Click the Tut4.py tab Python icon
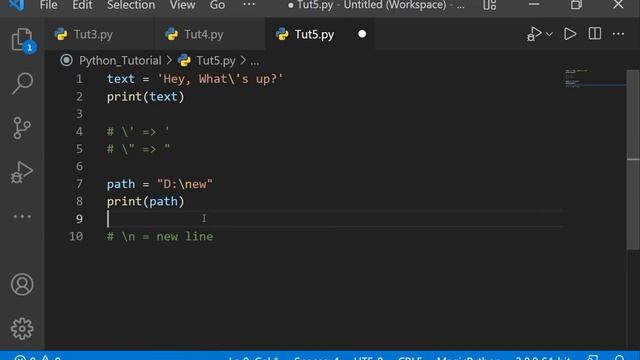 tap(171, 34)
